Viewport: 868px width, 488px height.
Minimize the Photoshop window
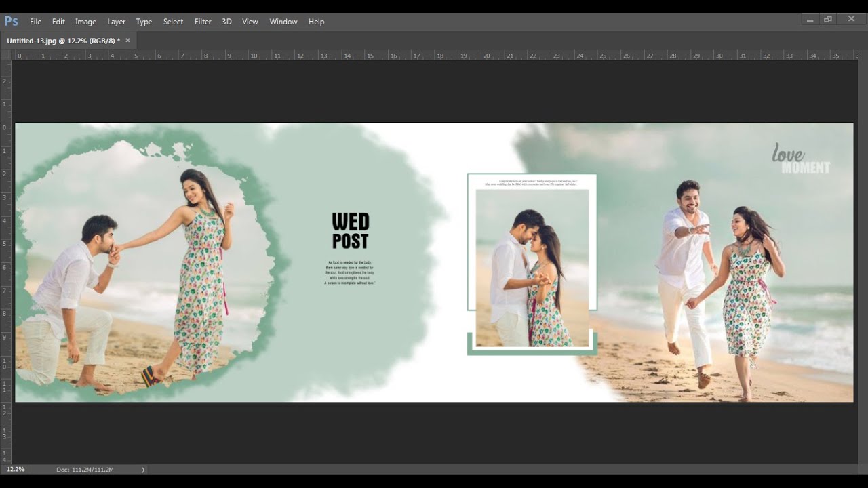coord(810,20)
